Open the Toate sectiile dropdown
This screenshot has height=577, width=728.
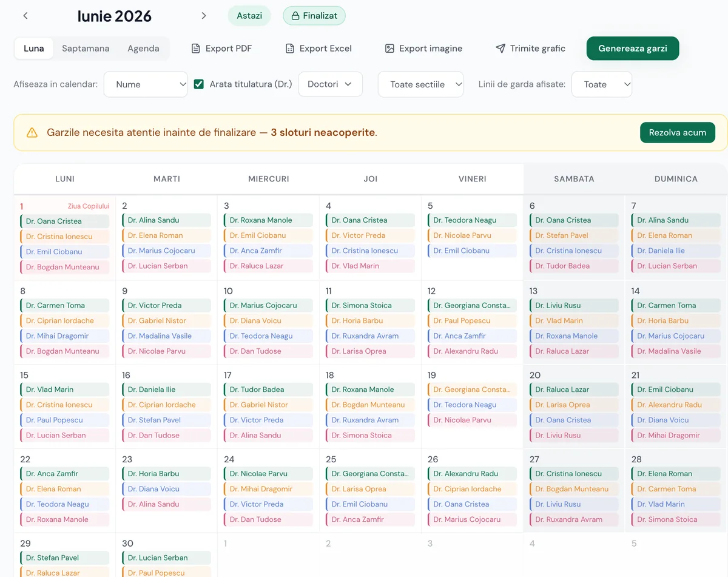click(420, 84)
